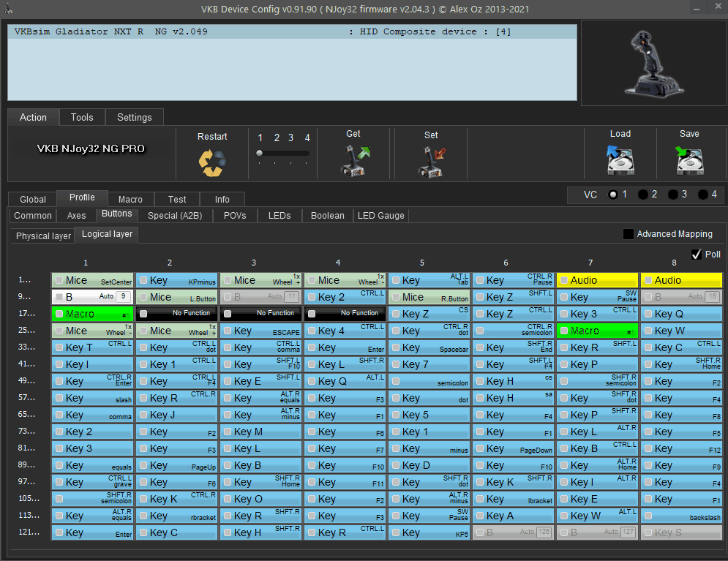Screen dimensions: 728x561
Task: Click the yellow Audio button in column 7
Action: pos(597,280)
